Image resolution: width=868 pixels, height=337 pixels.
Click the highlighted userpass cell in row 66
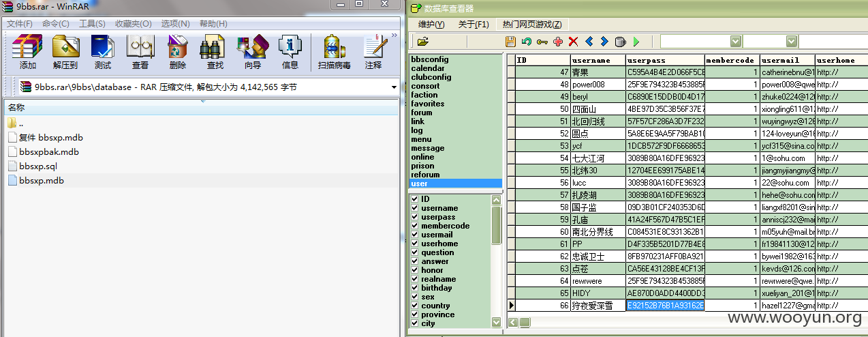pos(665,305)
